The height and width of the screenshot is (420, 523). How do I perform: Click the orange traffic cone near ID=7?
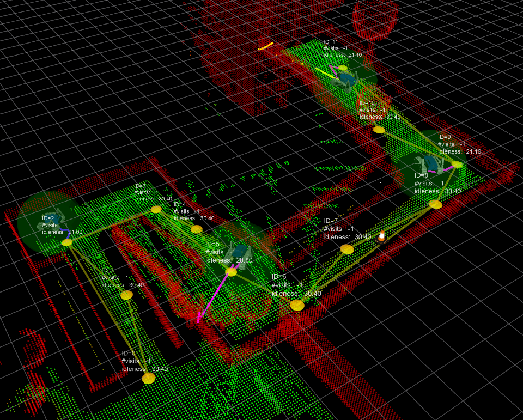(x=381, y=236)
